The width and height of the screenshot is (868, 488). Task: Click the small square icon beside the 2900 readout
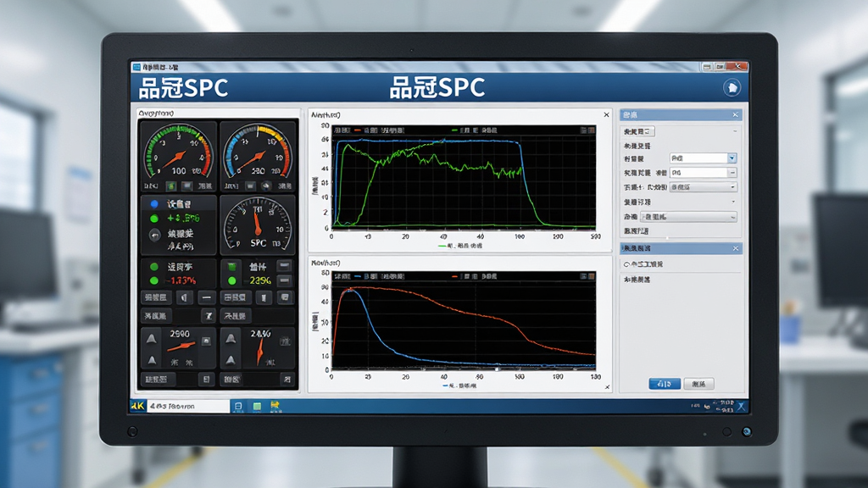pyautogui.click(x=206, y=341)
